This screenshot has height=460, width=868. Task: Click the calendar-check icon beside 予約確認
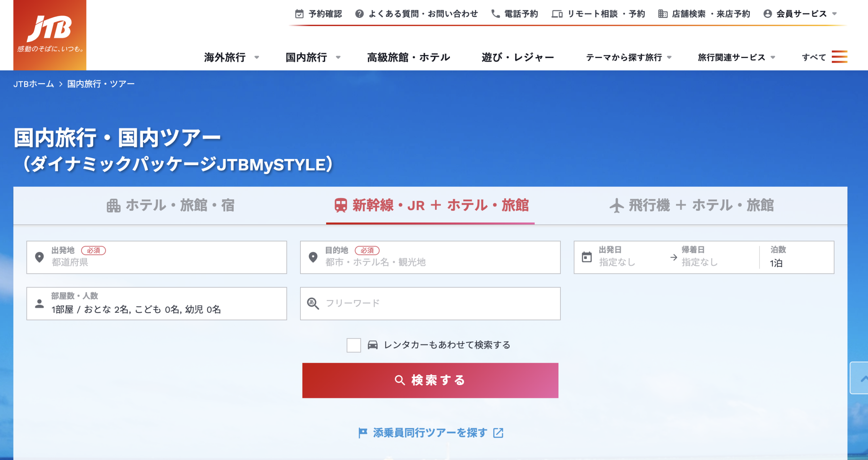coord(299,14)
